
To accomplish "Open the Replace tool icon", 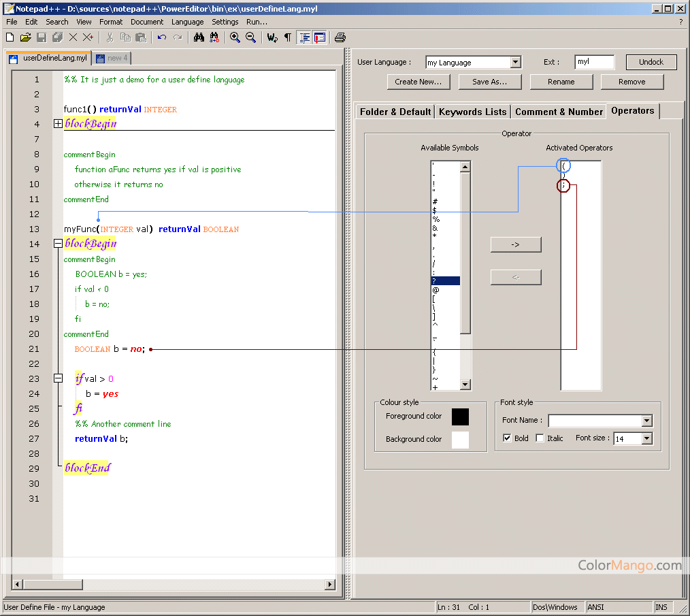I will click(x=214, y=37).
